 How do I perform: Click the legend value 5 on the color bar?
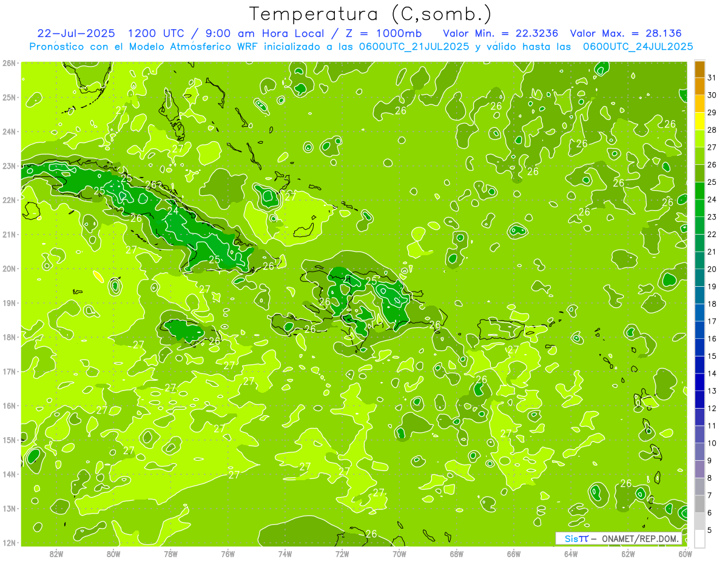tap(710, 530)
